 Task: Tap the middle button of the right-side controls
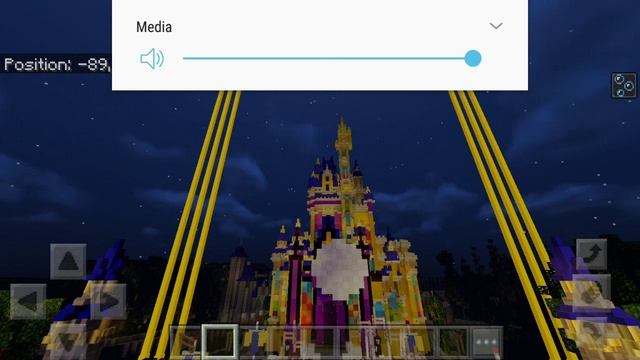click(x=591, y=293)
